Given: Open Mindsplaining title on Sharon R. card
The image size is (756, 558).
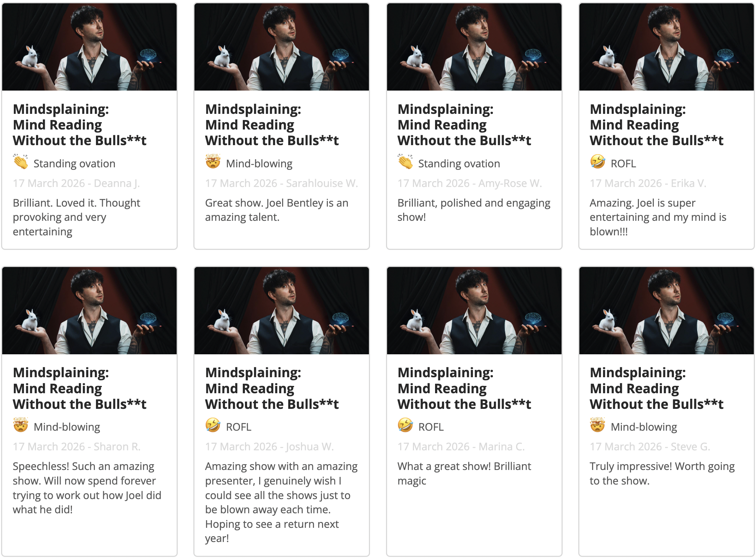Looking at the screenshot, I should 80,388.
